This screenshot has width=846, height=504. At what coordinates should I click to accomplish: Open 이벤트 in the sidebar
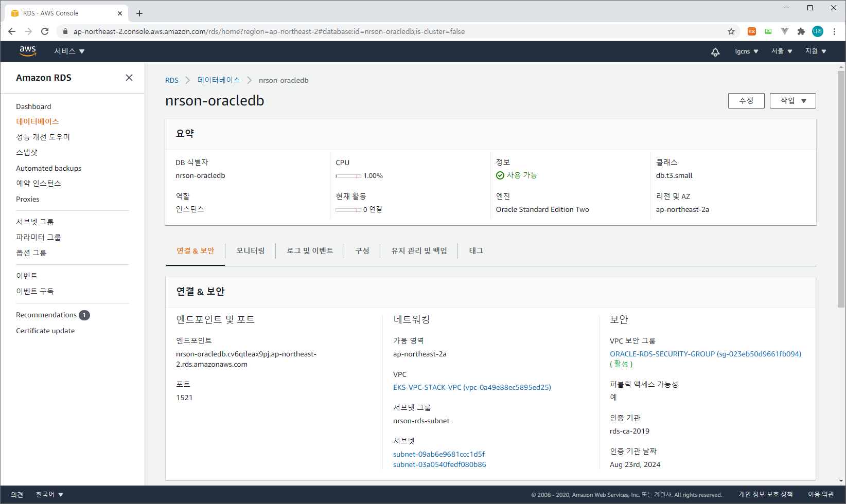(x=27, y=276)
